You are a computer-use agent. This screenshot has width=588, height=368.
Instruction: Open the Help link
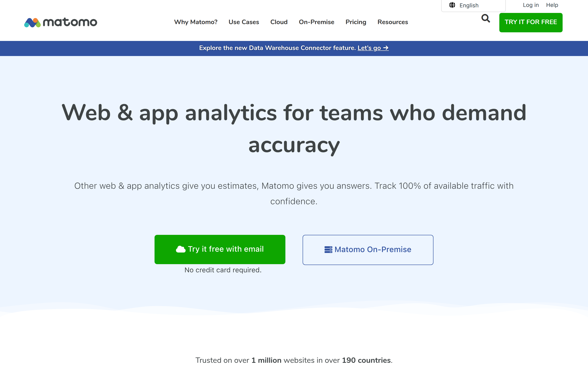552,5
